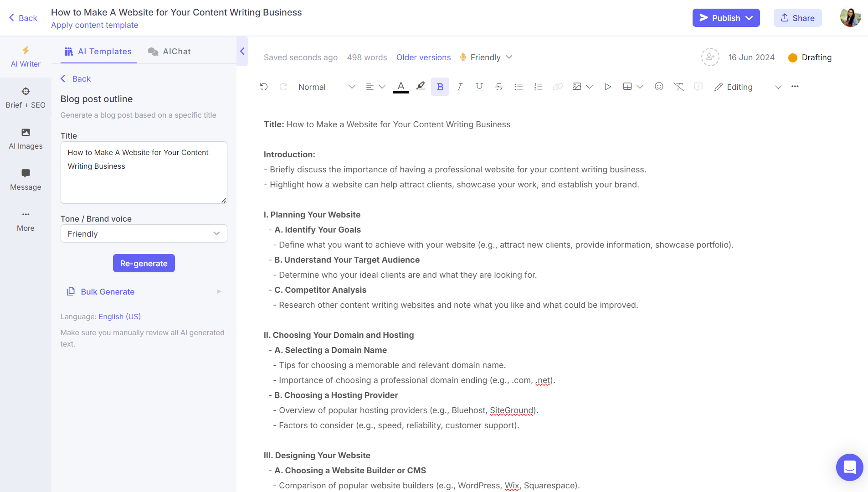
Task: Toggle italic formatting
Action: pyautogui.click(x=459, y=87)
